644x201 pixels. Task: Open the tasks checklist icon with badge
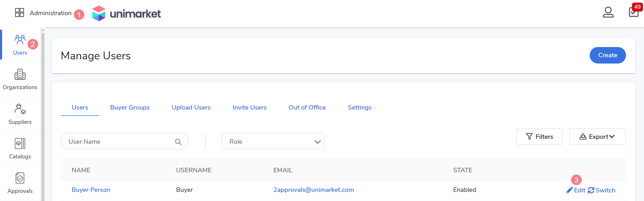coord(634,12)
